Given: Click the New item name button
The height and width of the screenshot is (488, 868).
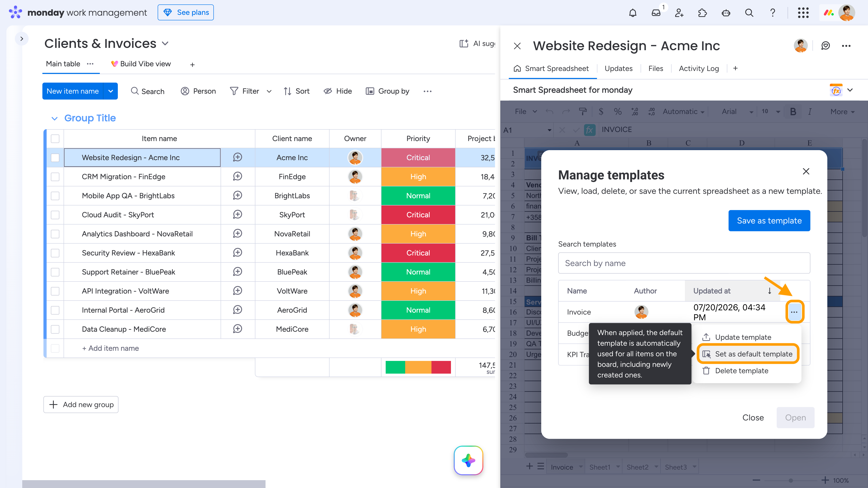Looking at the screenshot, I should pyautogui.click(x=72, y=91).
